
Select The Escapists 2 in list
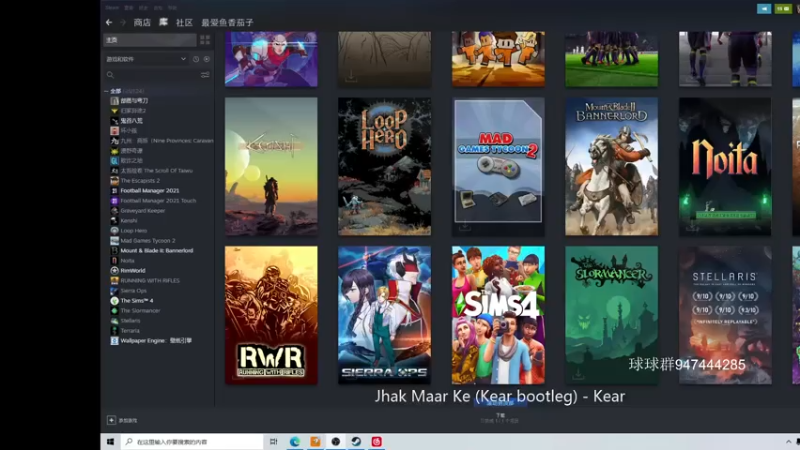point(140,181)
